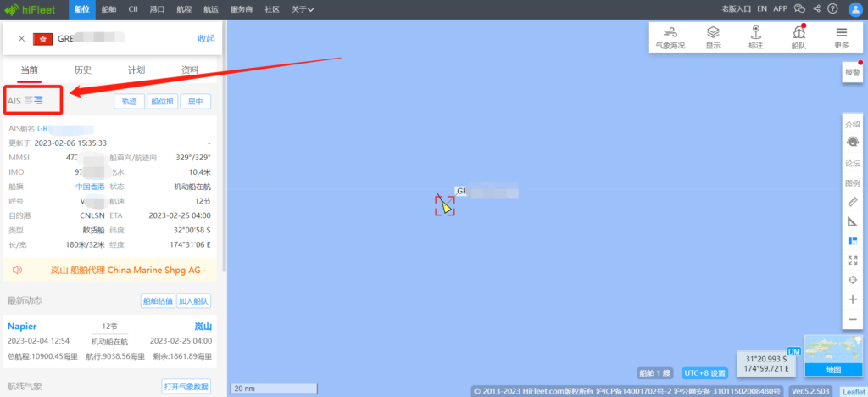Open the 港口 menu item
The width and height of the screenshot is (868, 397).
(x=157, y=9)
